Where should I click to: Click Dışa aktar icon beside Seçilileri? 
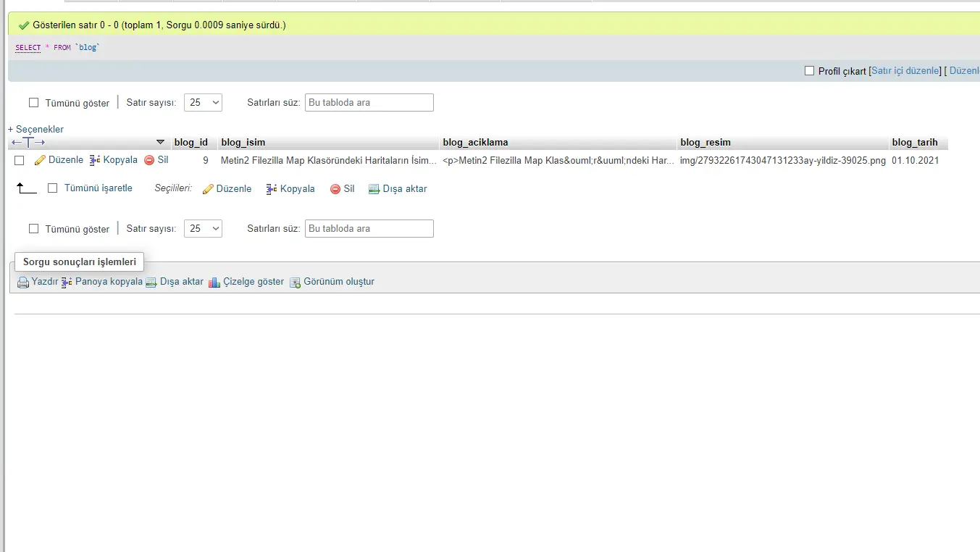click(x=374, y=189)
